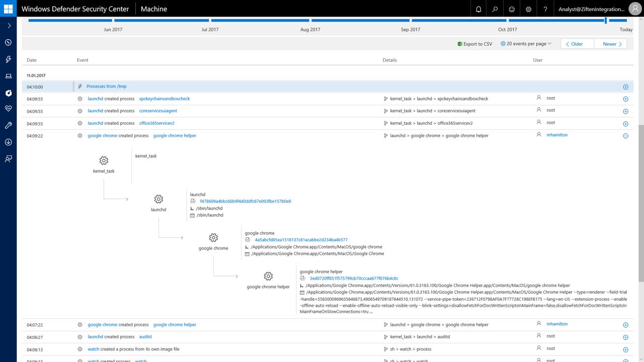Open notifications bell in top bar
The image size is (644, 362).
[478, 9]
